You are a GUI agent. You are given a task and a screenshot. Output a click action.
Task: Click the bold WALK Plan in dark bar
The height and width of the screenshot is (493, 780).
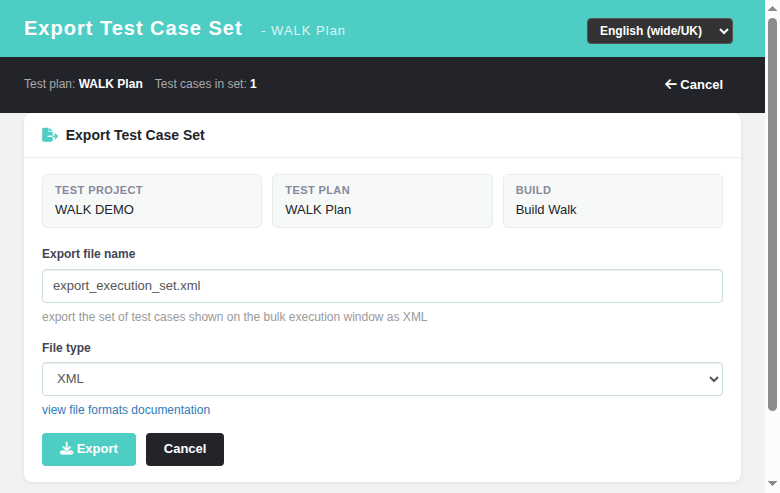[x=110, y=84]
